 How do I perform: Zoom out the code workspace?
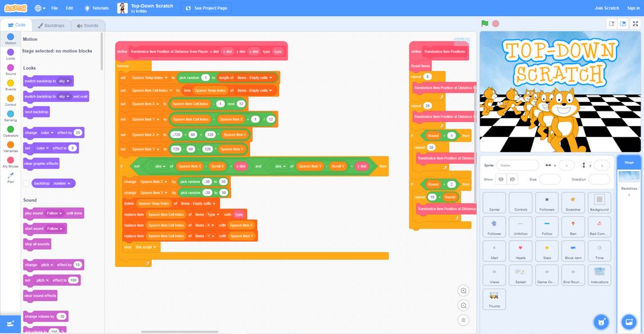click(x=464, y=306)
